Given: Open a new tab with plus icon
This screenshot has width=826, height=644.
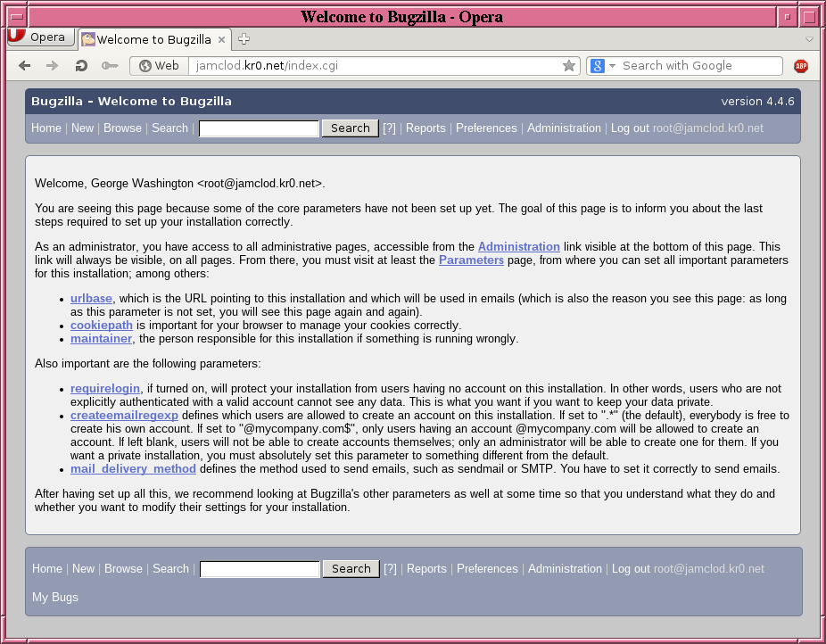Looking at the screenshot, I should [x=244, y=38].
